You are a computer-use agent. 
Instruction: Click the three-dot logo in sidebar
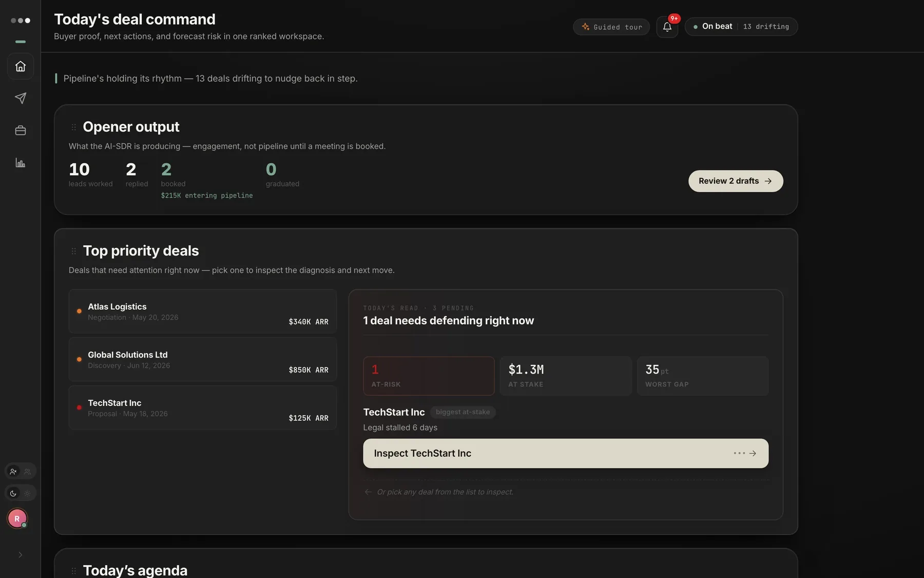tap(21, 21)
